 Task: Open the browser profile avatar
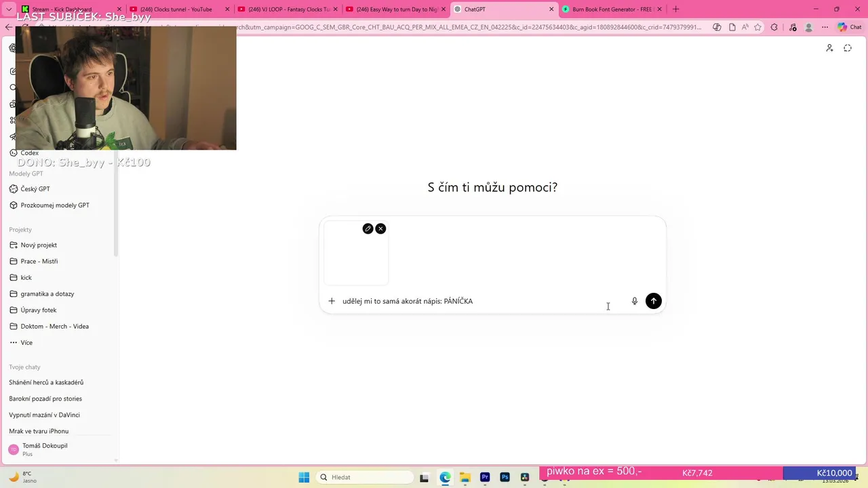point(808,27)
